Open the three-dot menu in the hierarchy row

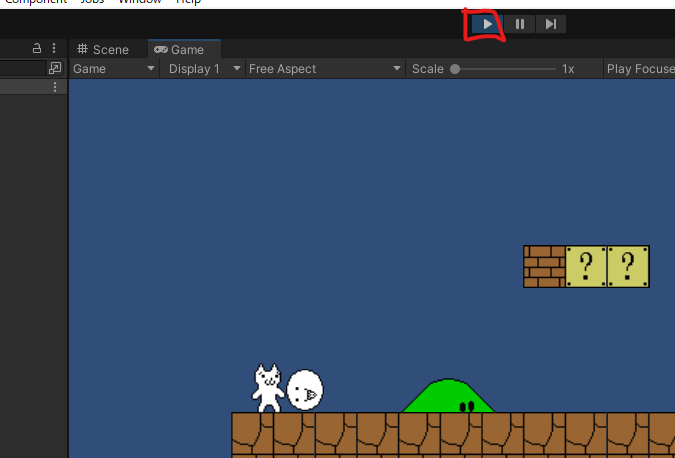[55, 87]
